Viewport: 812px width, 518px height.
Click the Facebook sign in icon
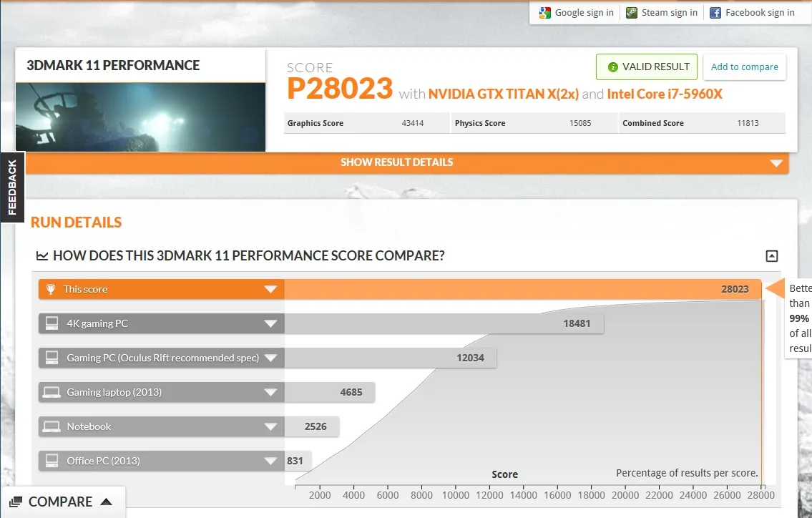point(715,13)
